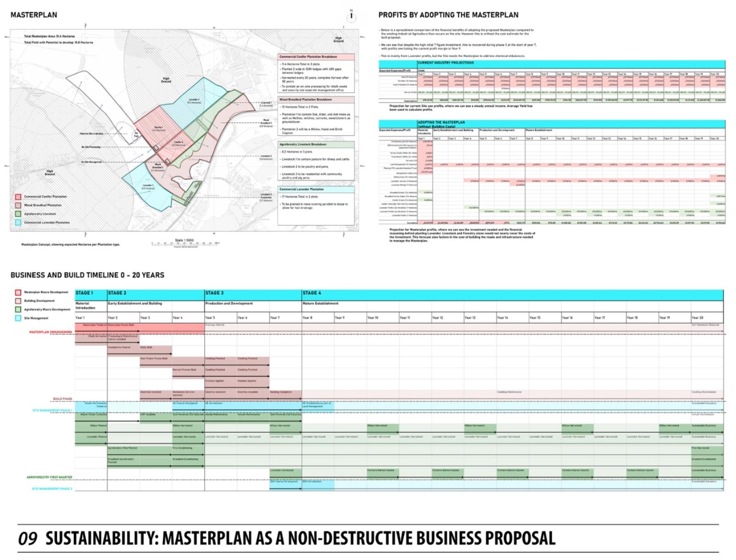Click the Year 5 label in the timeline
Viewport: 736px width, 560px height.
210,318
